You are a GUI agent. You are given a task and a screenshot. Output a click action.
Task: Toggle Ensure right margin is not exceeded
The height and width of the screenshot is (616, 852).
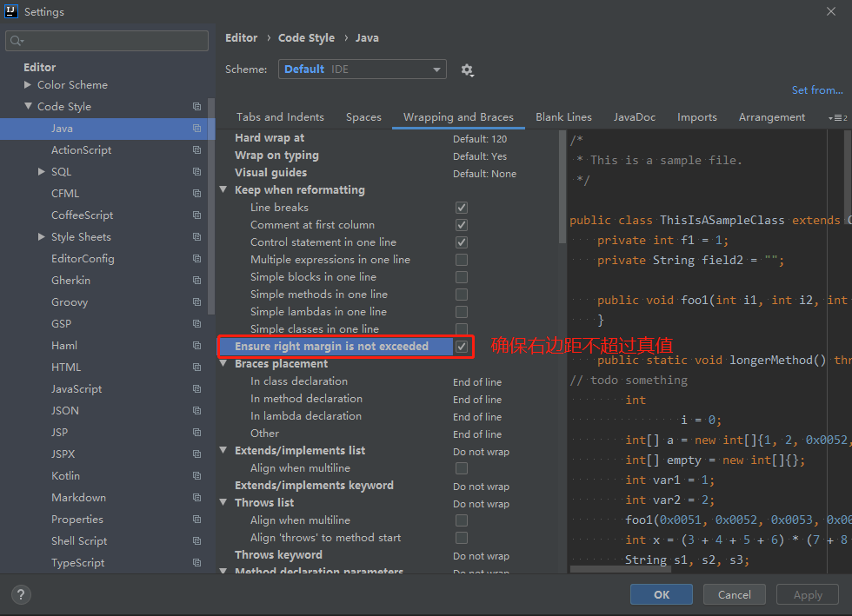pos(462,347)
